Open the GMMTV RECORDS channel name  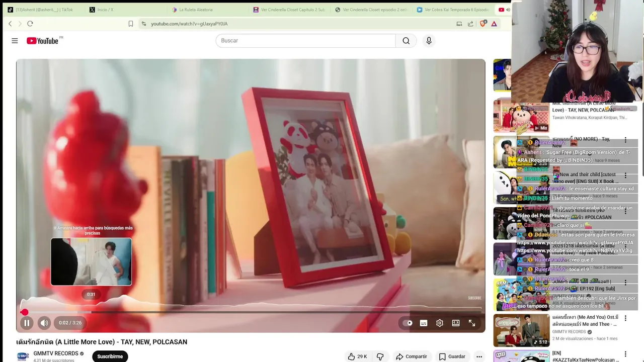56,353
